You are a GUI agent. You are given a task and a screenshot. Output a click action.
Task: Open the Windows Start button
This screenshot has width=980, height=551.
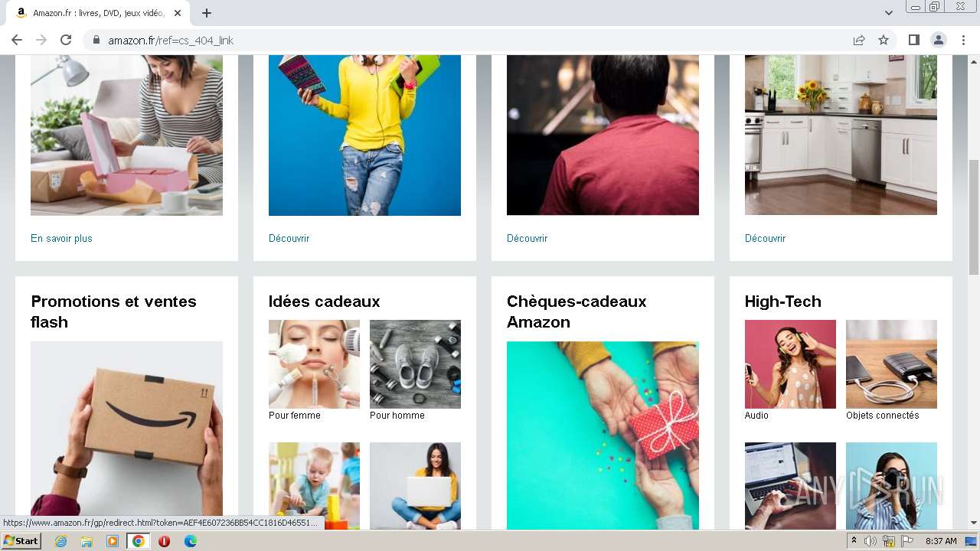(21, 541)
